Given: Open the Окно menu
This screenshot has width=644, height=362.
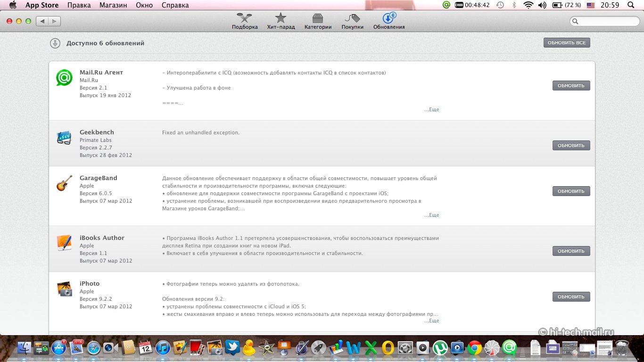Looking at the screenshot, I should tap(144, 5).
